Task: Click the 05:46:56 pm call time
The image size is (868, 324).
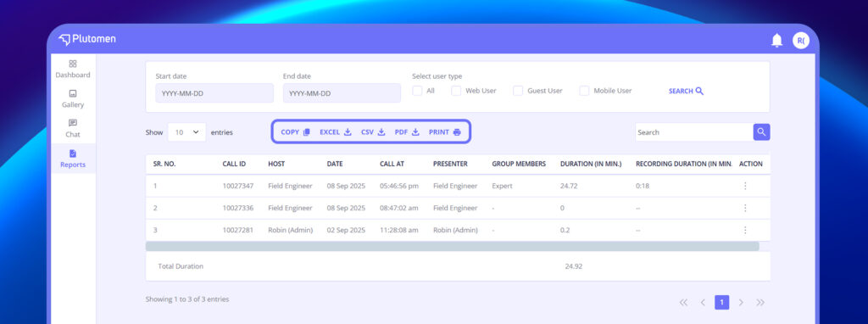Action: point(399,186)
